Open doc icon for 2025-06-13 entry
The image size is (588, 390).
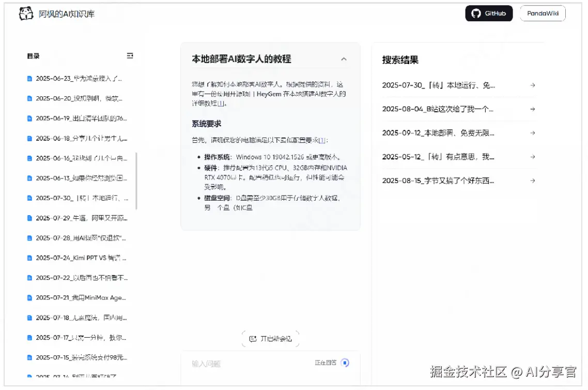[x=29, y=178]
